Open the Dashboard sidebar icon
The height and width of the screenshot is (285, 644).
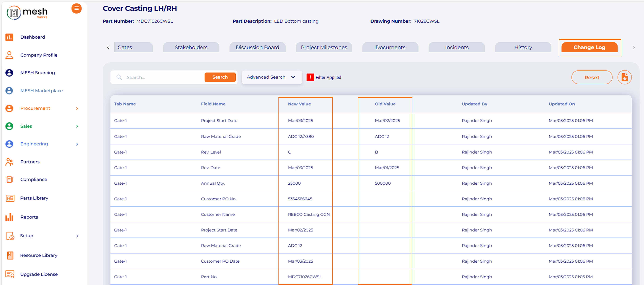pos(9,37)
